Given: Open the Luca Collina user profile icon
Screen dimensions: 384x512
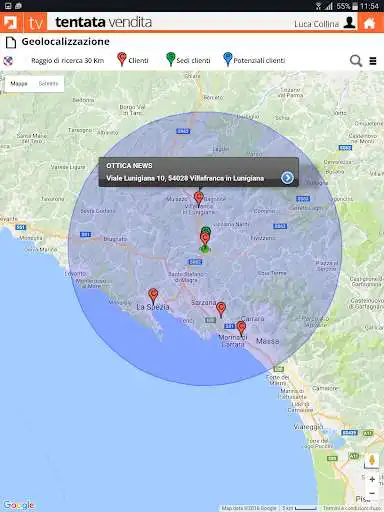Looking at the screenshot, I should point(349,23).
